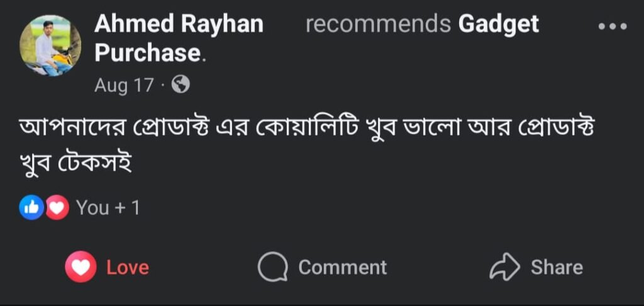This screenshot has width=644, height=306.
Task: Open the three-dot post options menu
Action: (x=613, y=26)
